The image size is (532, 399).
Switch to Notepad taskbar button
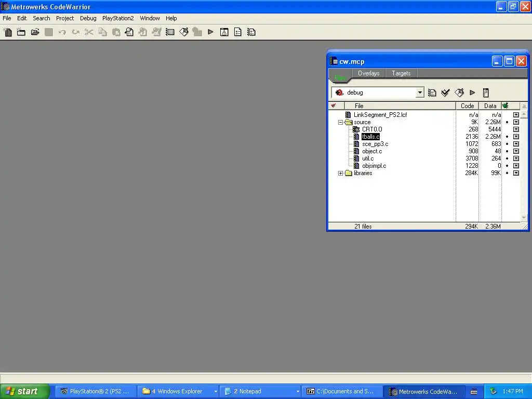click(261, 392)
